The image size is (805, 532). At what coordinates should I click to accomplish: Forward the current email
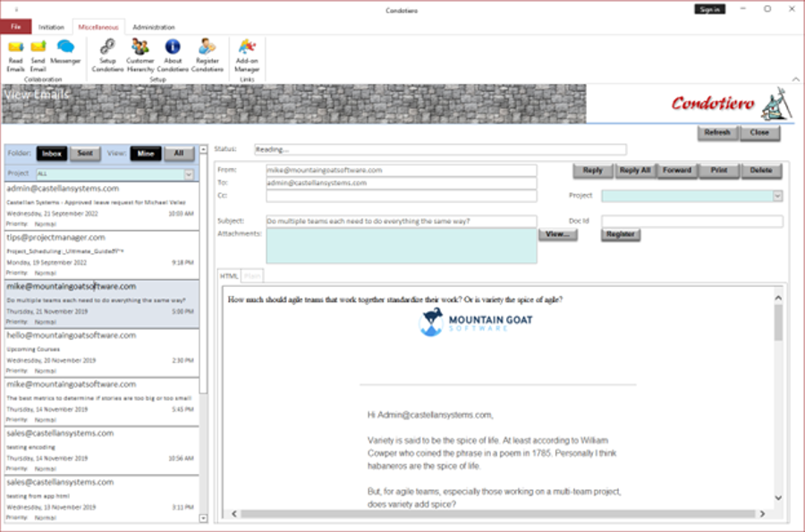point(677,171)
